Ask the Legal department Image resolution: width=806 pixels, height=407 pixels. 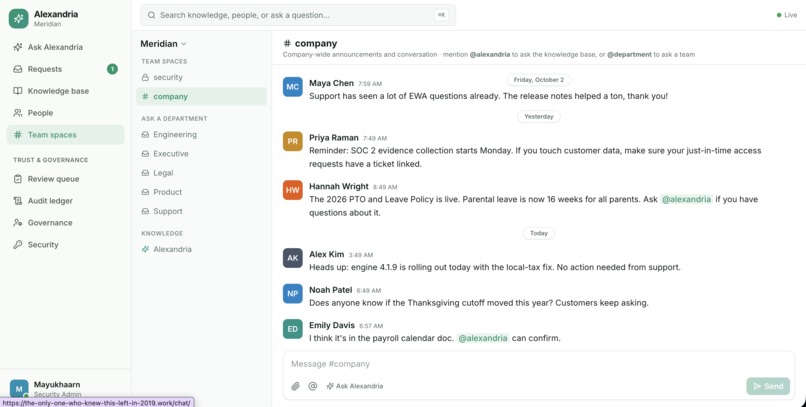click(x=202, y=173)
